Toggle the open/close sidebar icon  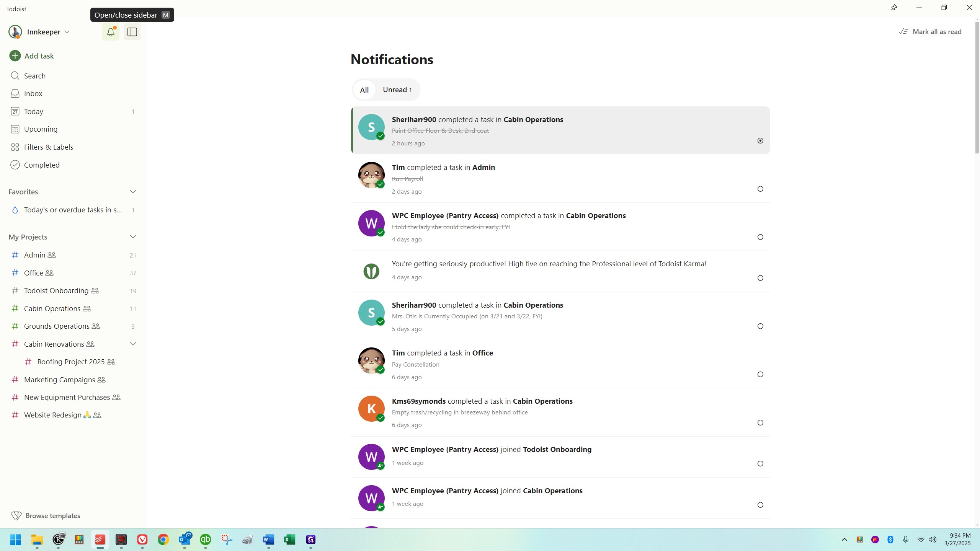pyautogui.click(x=132, y=32)
